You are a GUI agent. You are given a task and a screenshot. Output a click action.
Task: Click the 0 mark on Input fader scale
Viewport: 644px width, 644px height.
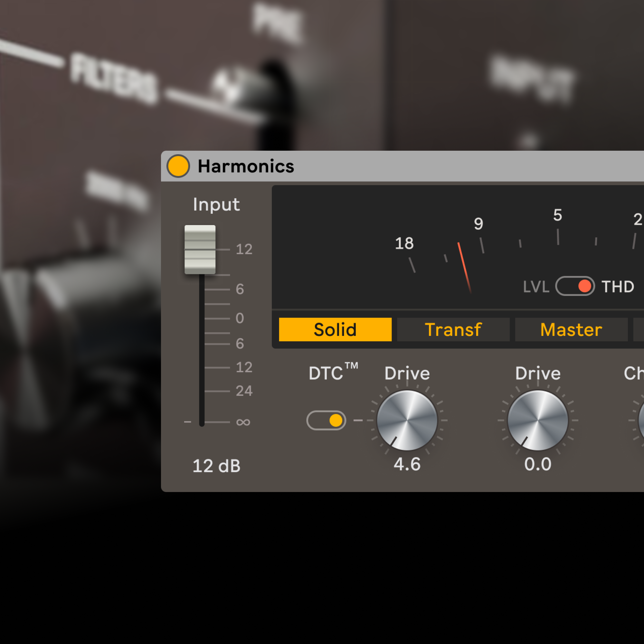[x=240, y=318]
